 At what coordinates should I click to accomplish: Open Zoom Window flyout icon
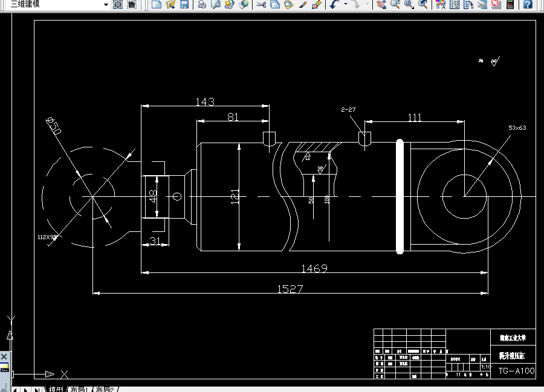click(x=409, y=4)
